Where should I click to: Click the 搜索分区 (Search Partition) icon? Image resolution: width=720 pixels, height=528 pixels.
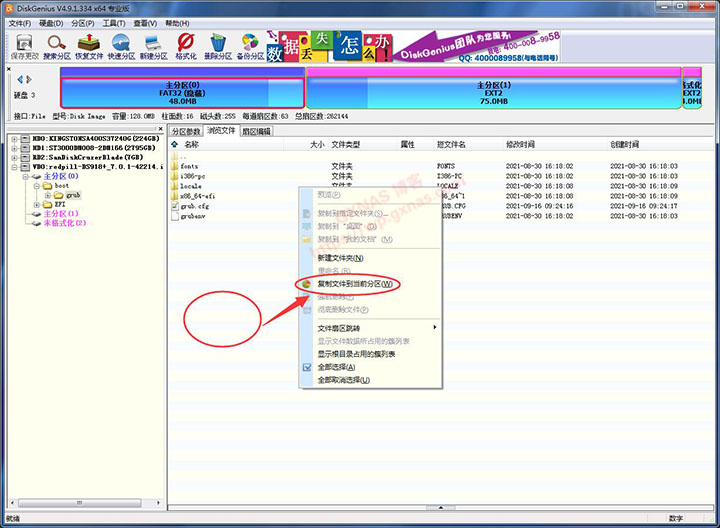tap(57, 44)
